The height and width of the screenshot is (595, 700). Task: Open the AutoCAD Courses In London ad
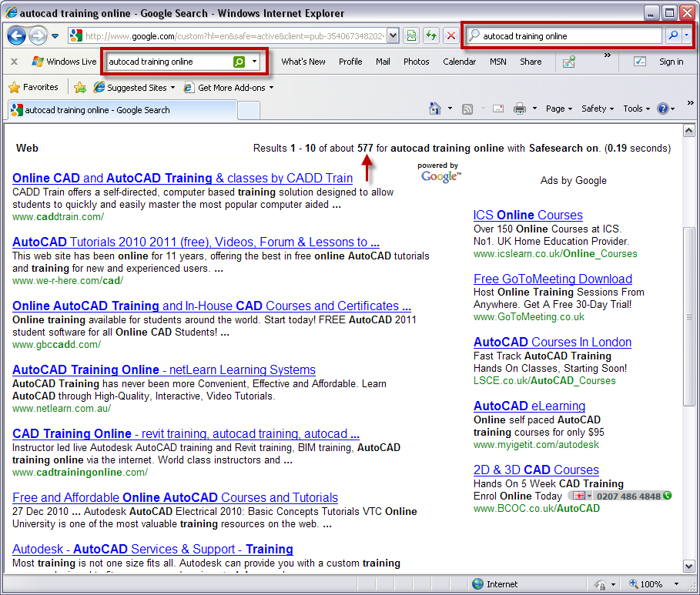(552, 343)
